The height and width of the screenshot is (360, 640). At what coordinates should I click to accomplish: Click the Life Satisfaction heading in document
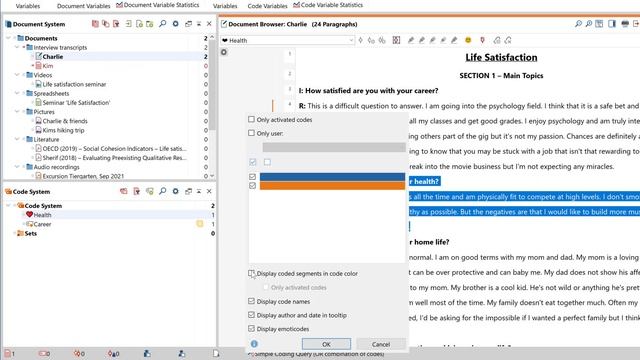[501, 58]
